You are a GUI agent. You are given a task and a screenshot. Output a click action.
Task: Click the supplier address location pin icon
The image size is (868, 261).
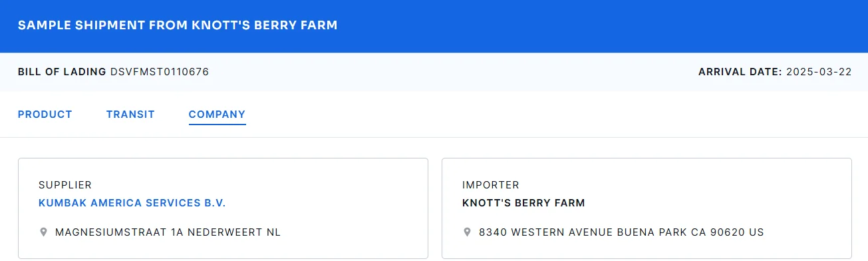pos(44,232)
